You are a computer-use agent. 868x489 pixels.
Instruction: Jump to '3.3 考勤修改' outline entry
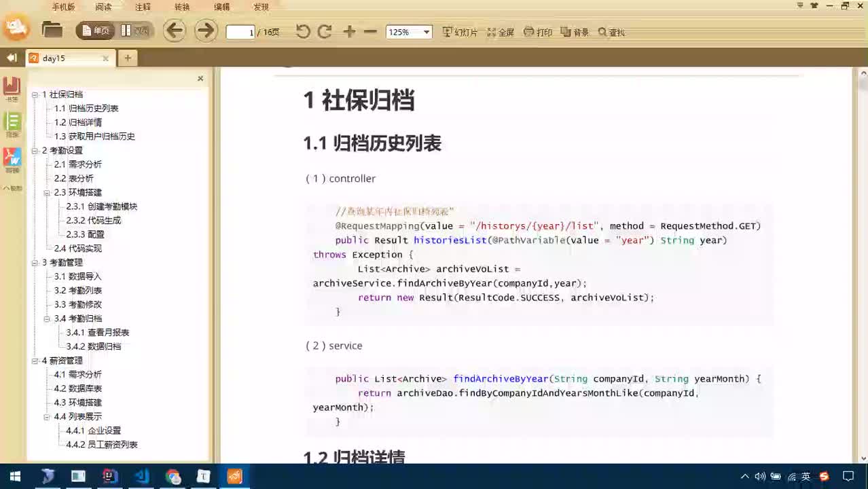click(x=78, y=304)
